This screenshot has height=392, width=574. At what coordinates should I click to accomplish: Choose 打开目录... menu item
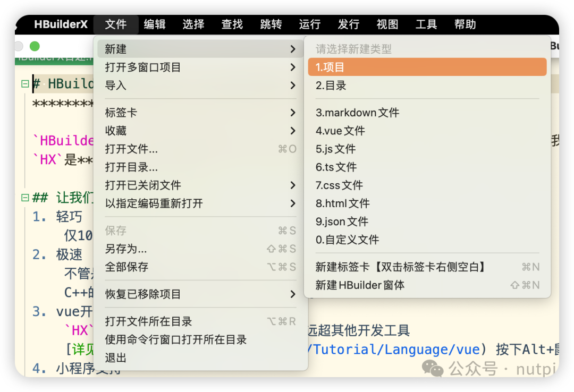coord(200,167)
